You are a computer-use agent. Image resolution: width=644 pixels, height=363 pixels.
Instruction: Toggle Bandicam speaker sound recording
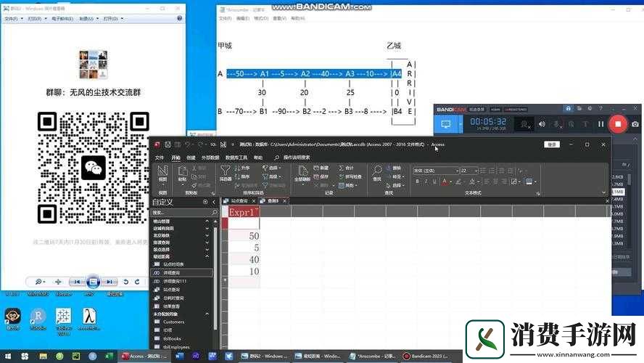tap(540, 124)
